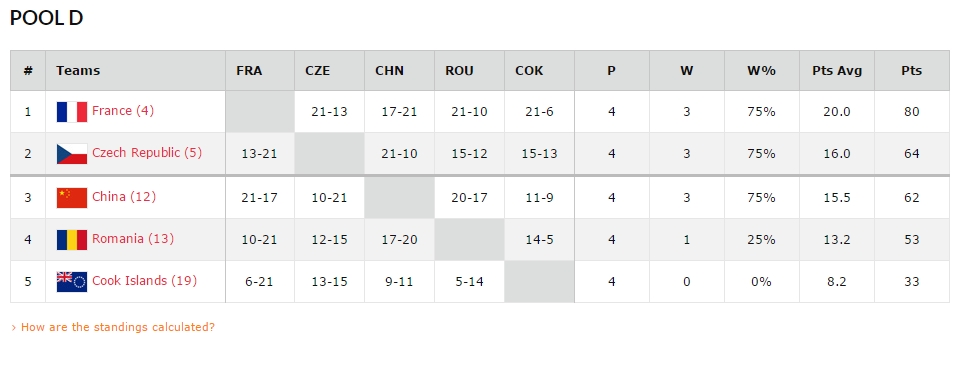Click the Pts column header
The image size is (964, 366).
coord(912,71)
